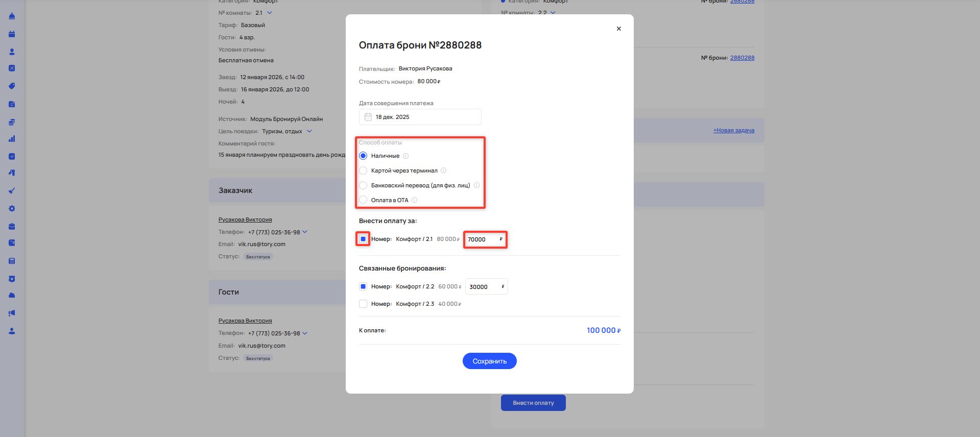
Task: Open the calculator icon in the sidebar
Action: [12, 261]
